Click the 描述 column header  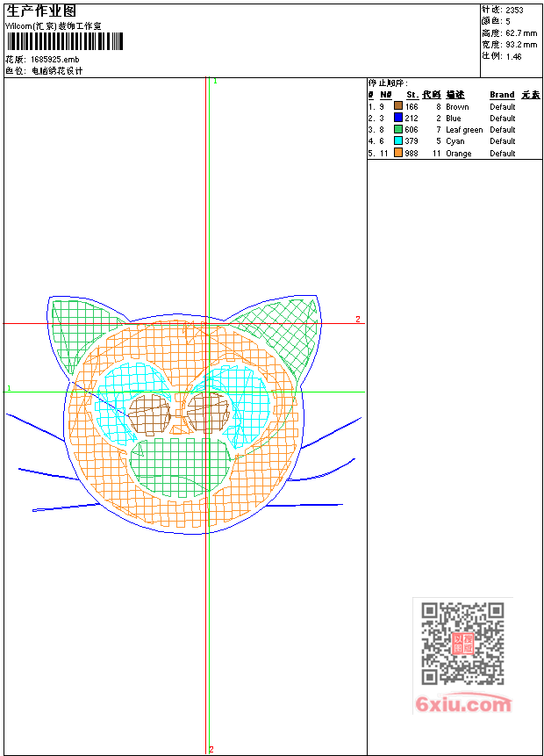tap(455, 95)
